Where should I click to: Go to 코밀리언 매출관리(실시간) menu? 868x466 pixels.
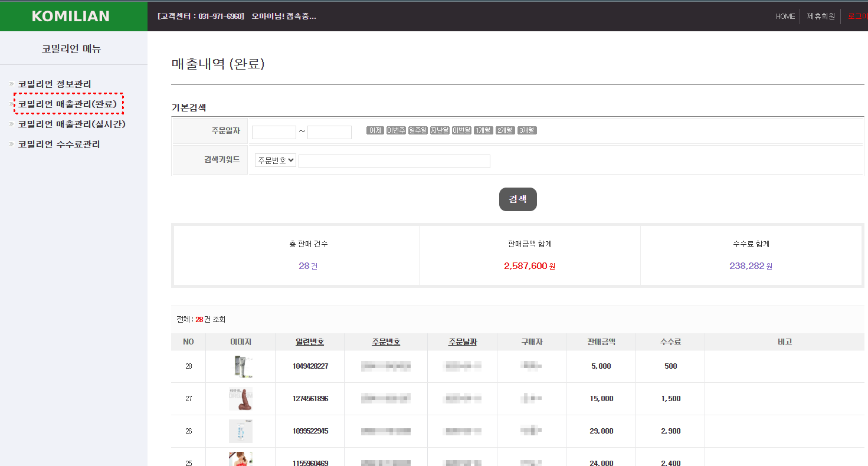click(71, 124)
